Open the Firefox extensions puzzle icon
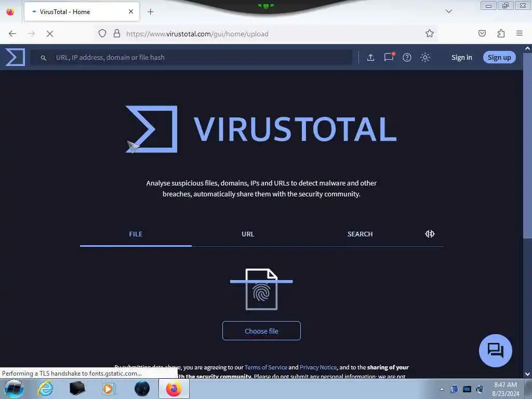Image resolution: width=532 pixels, height=399 pixels. (x=501, y=33)
